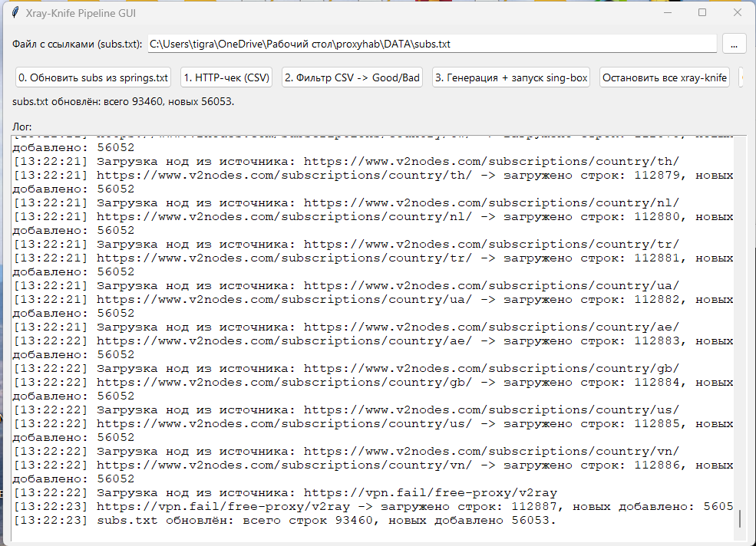Run the '1. HTTP-чек (CSV)' step
756x546 pixels.
click(x=226, y=77)
